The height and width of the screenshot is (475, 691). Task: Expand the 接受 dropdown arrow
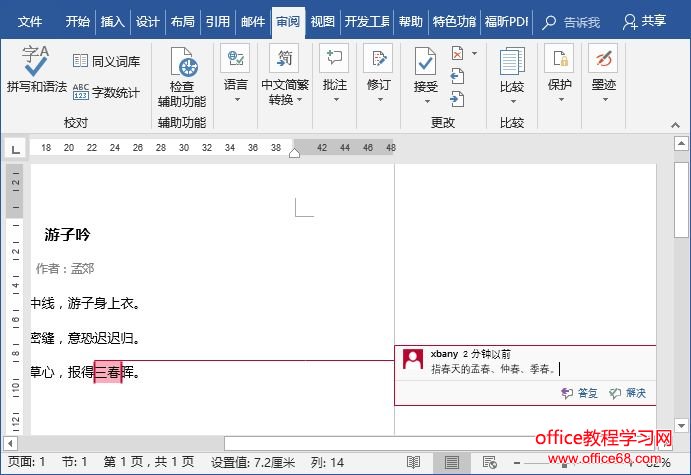point(427,102)
